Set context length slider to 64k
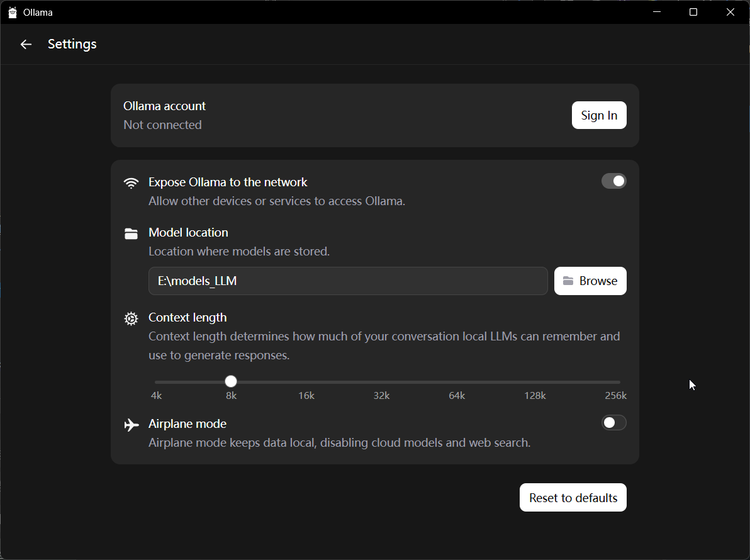This screenshot has height=560, width=750. [457, 382]
